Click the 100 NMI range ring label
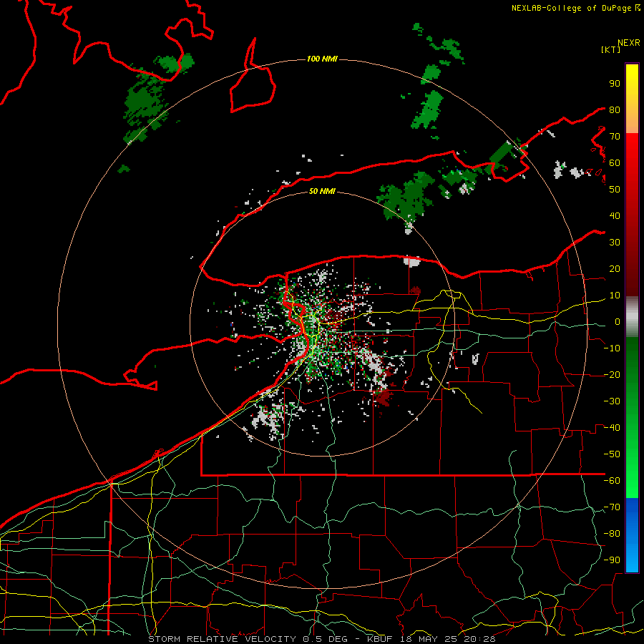The image size is (644, 644). [x=322, y=59]
